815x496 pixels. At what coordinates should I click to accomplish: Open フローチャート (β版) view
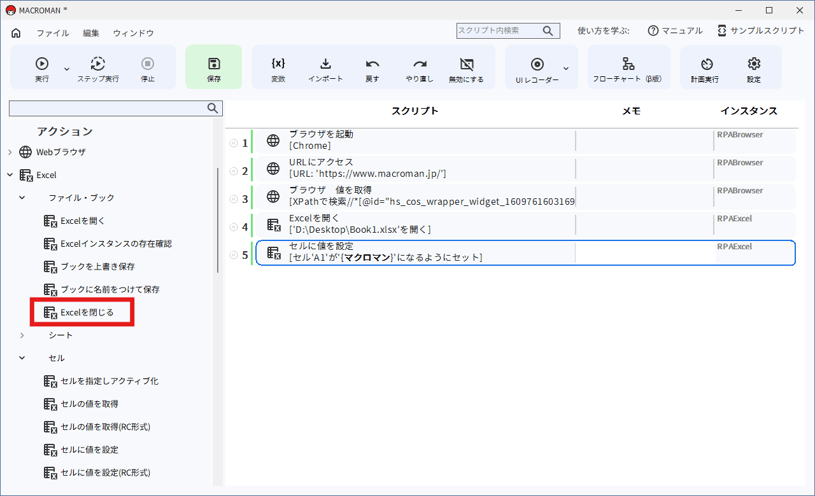click(628, 69)
